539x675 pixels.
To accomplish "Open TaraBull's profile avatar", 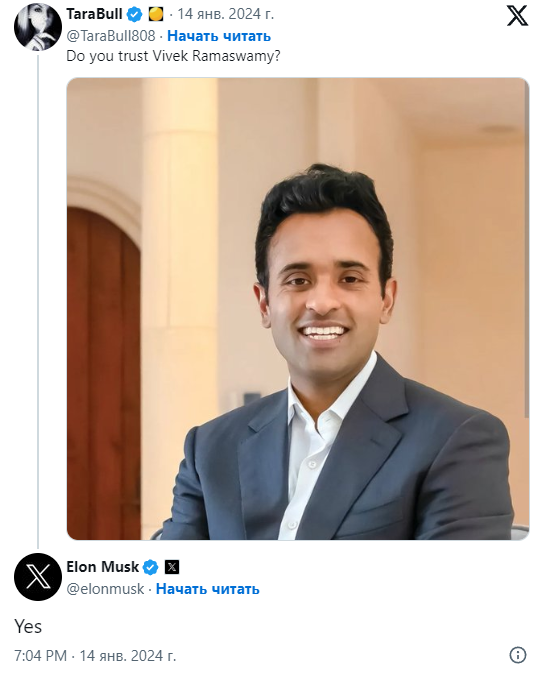I will click(x=38, y=27).
